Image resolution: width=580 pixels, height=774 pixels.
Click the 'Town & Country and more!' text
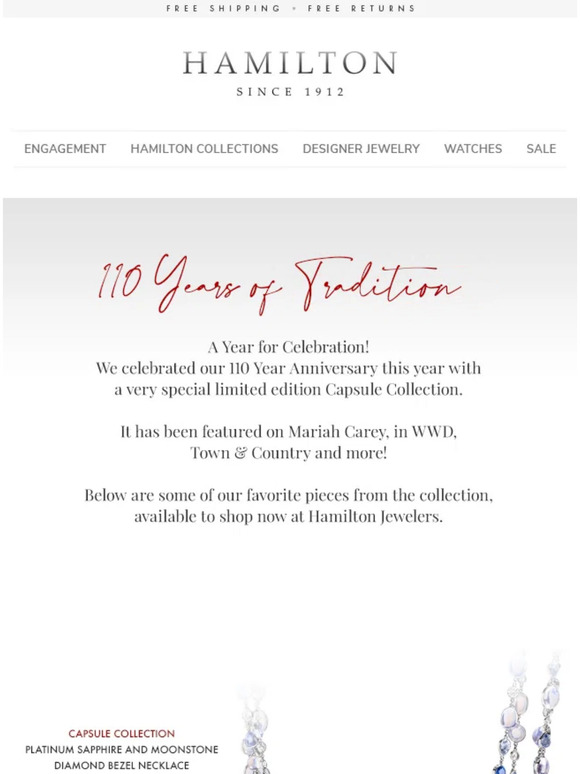[289, 453]
